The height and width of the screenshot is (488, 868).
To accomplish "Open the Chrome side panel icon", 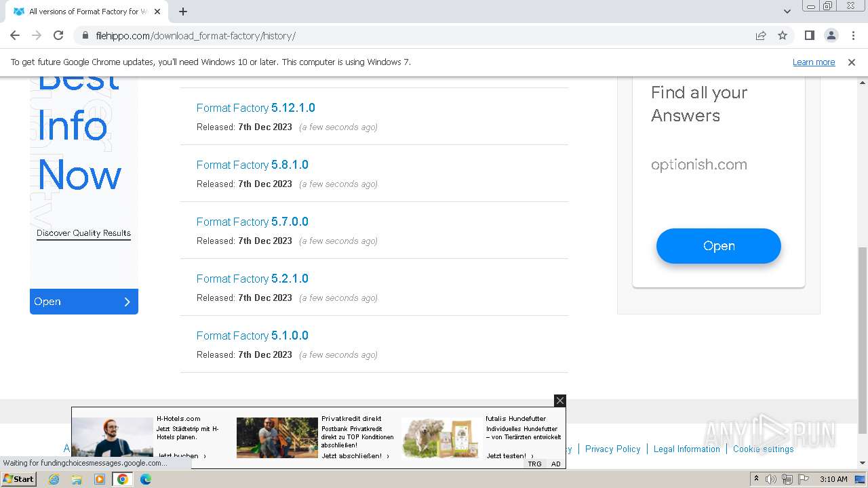I will point(809,35).
